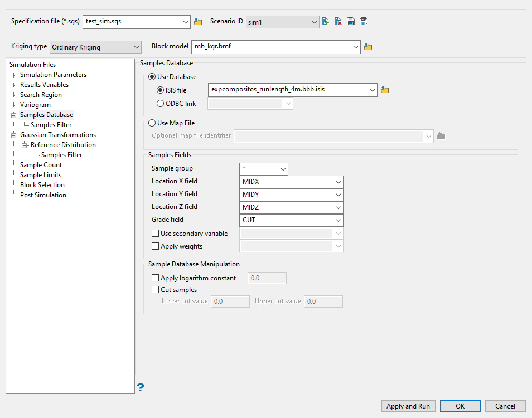Click the Apply and Run button

click(408, 406)
